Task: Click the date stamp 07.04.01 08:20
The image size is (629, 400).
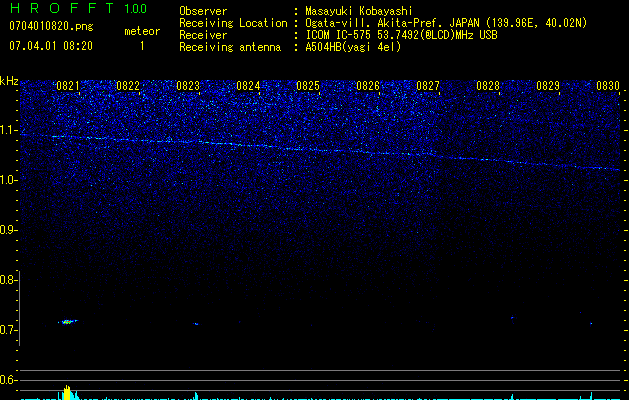Action: (51, 46)
